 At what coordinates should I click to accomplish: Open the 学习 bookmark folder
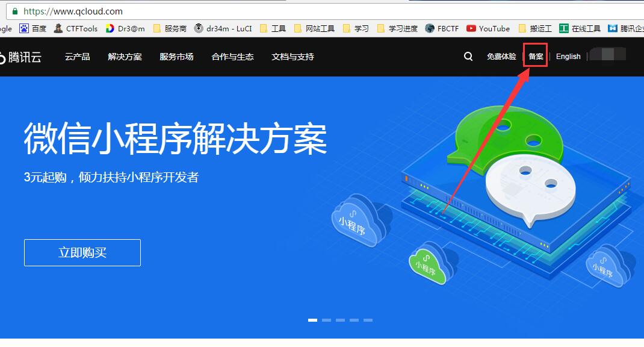pyautogui.click(x=356, y=28)
